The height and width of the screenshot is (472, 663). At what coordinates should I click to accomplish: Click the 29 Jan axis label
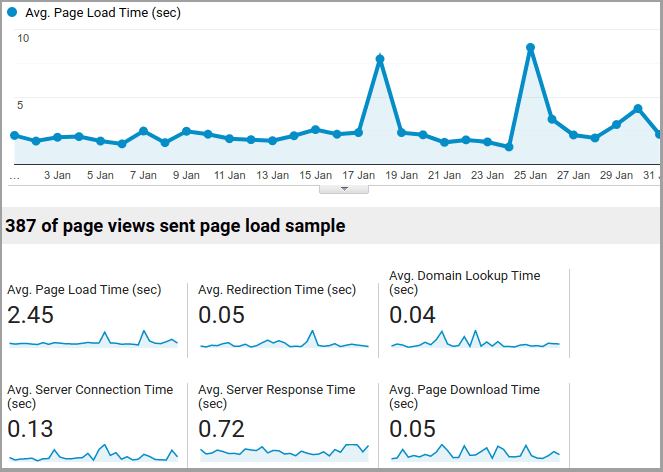coord(616,175)
